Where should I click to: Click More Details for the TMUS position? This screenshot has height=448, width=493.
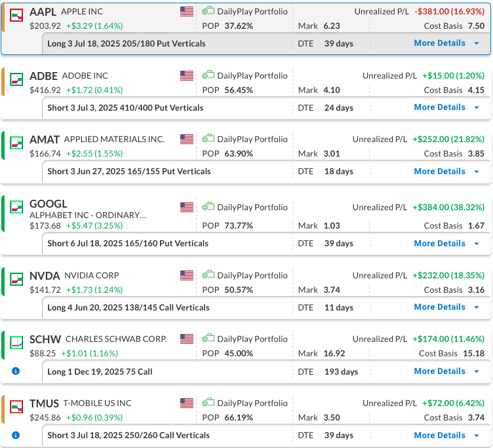(439, 435)
